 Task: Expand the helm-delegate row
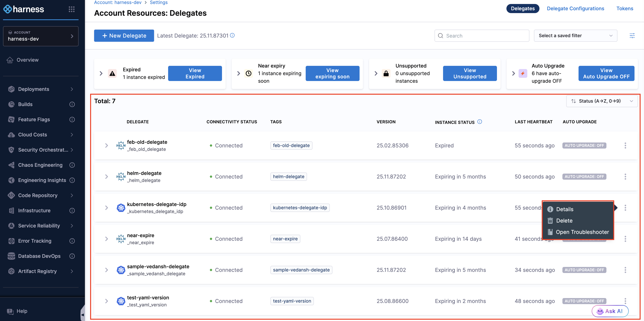(106, 176)
